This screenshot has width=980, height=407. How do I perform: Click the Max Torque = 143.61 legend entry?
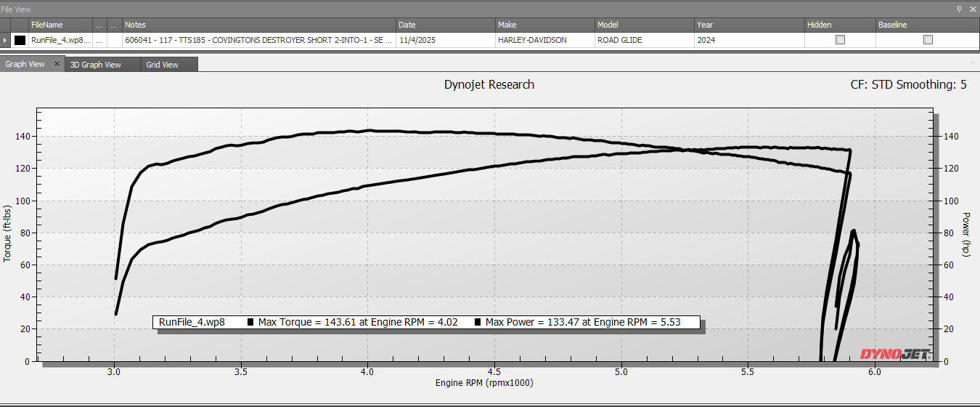click(353, 322)
